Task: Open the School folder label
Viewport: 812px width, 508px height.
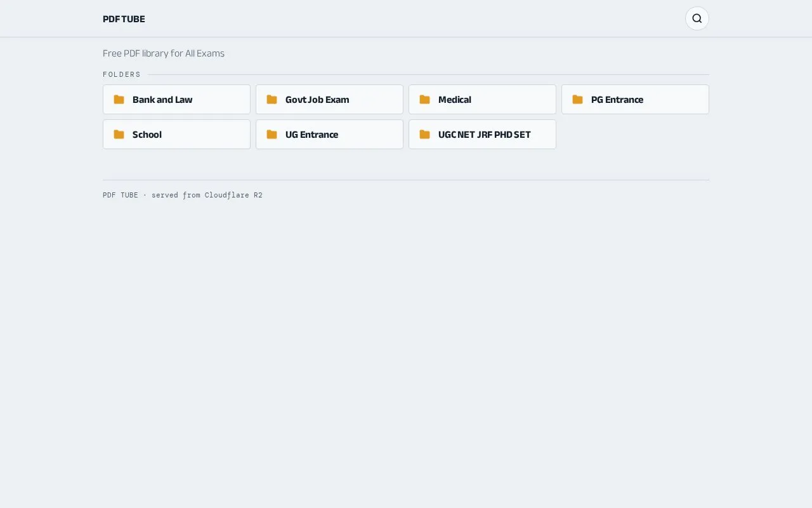Action: click(147, 135)
